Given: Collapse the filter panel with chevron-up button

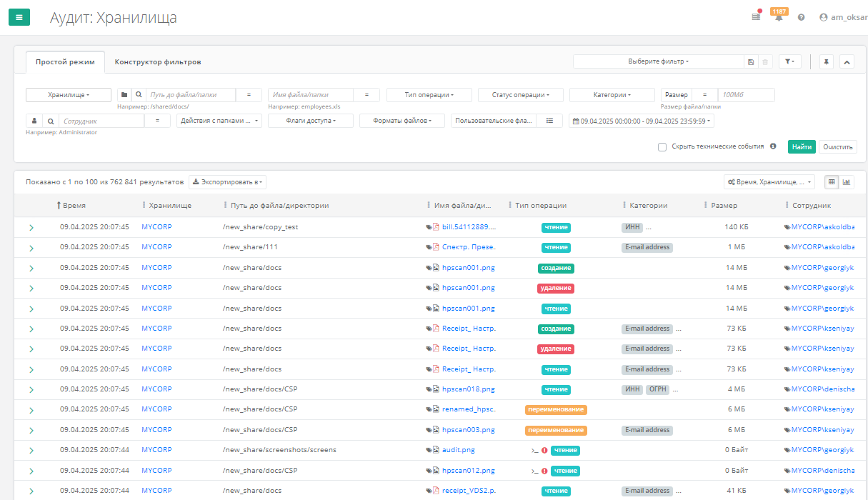Looking at the screenshot, I should [x=847, y=62].
